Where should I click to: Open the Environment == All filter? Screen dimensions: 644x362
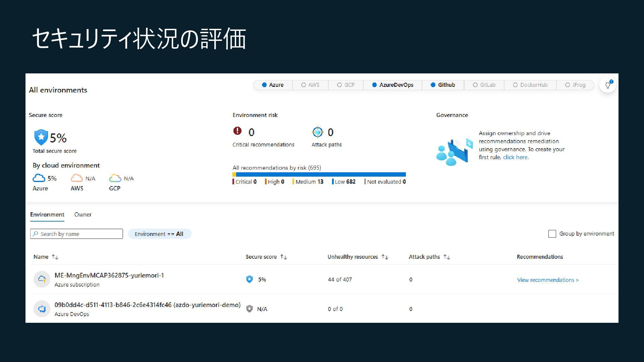pos(159,234)
